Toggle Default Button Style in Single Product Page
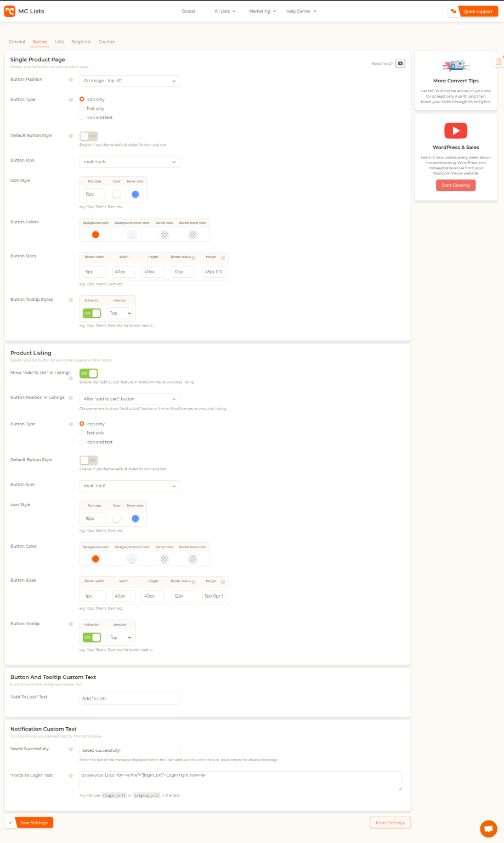 click(x=88, y=136)
